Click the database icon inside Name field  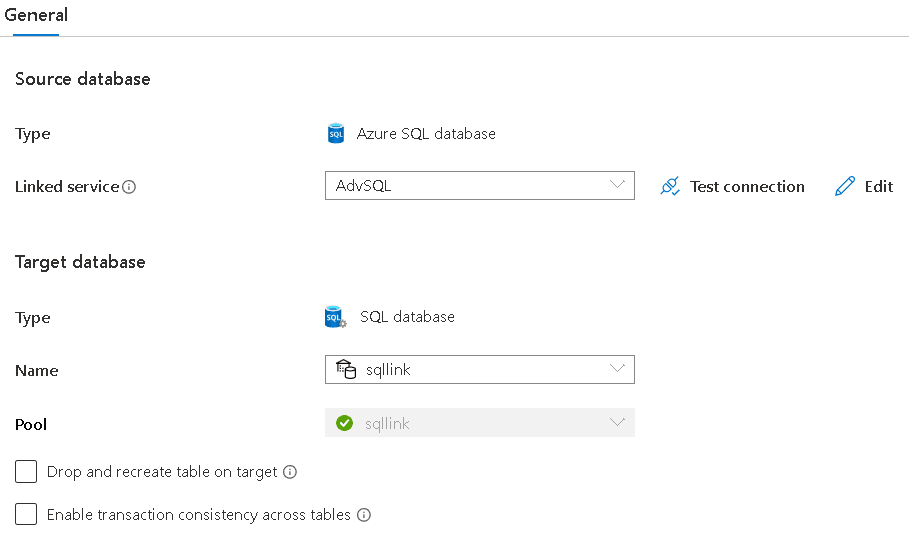click(x=346, y=370)
